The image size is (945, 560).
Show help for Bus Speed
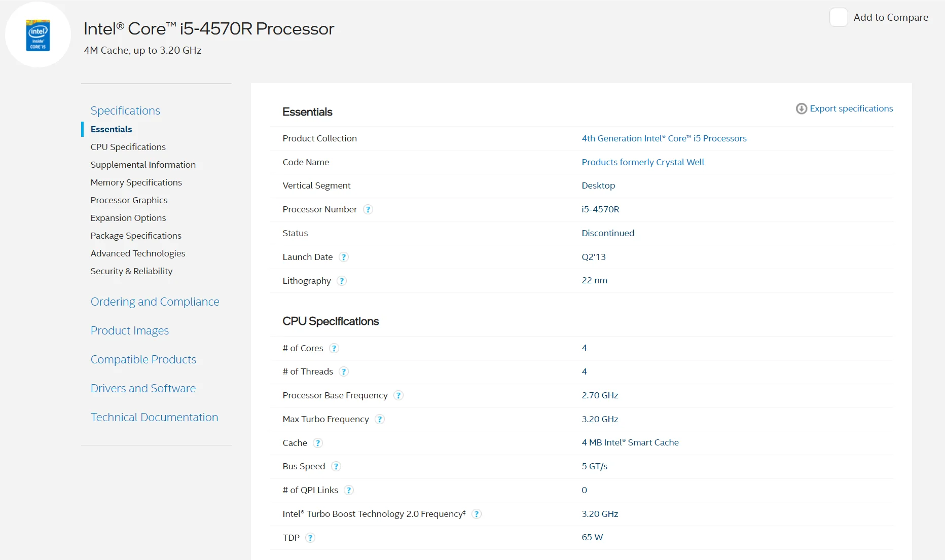336,466
